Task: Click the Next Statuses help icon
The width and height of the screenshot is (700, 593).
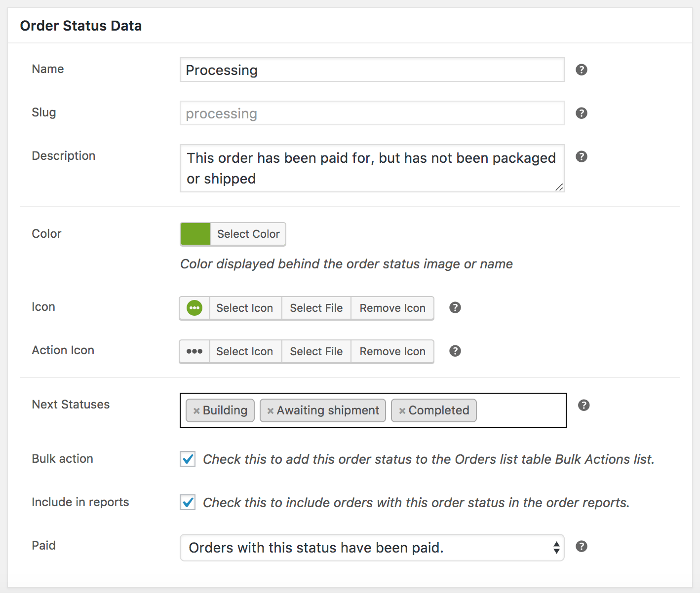Action: pos(584,405)
